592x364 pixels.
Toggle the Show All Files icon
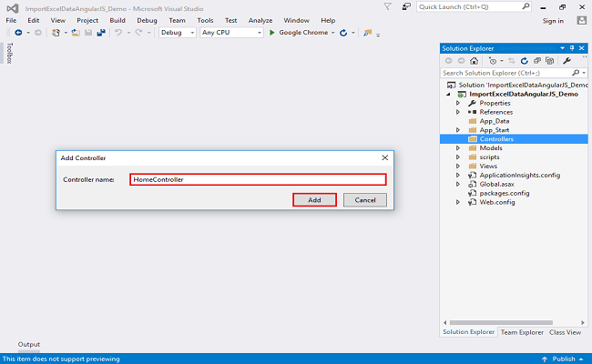(550, 61)
